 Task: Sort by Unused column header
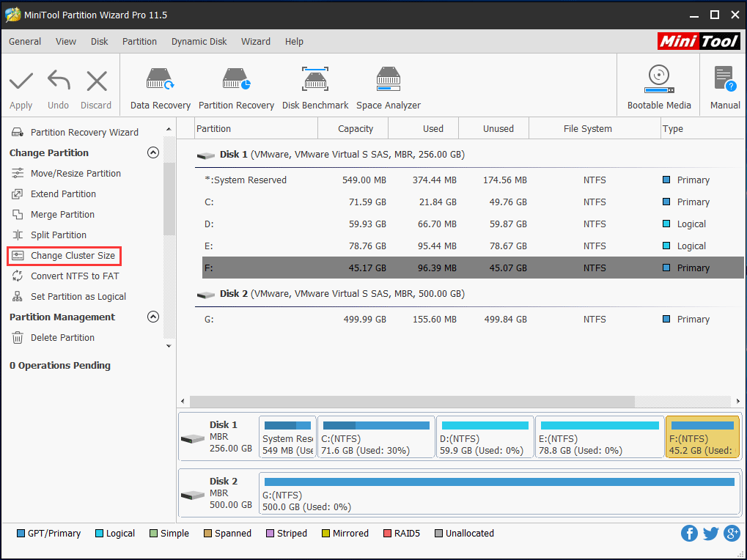[494, 128]
